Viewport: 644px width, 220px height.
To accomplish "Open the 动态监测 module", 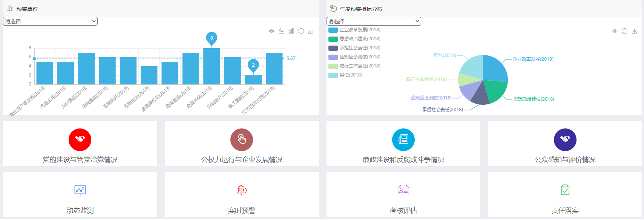I will pos(80,195).
